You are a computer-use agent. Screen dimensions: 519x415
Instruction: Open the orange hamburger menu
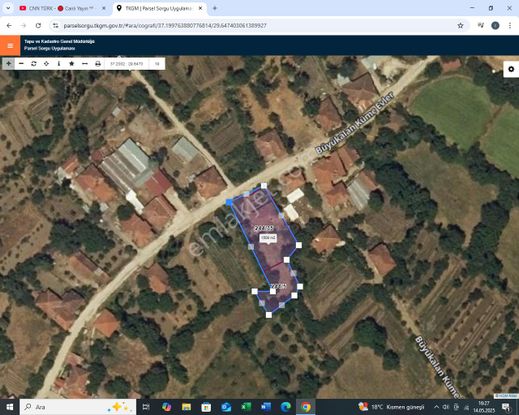click(10, 46)
